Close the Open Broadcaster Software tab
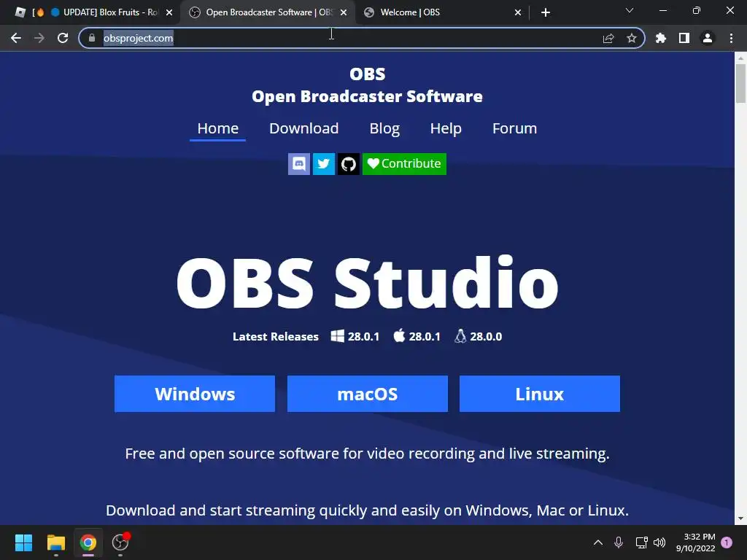Image resolution: width=747 pixels, height=560 pixels. (x=344, y=12)
